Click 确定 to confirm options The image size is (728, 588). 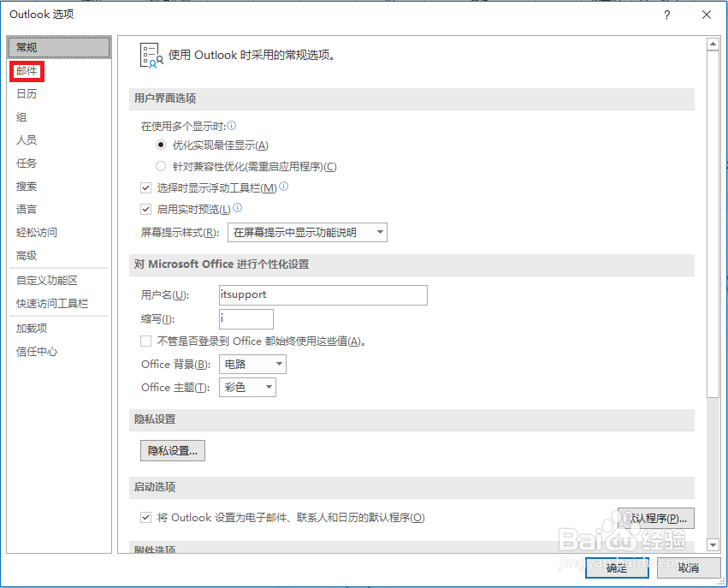point(617,567)
